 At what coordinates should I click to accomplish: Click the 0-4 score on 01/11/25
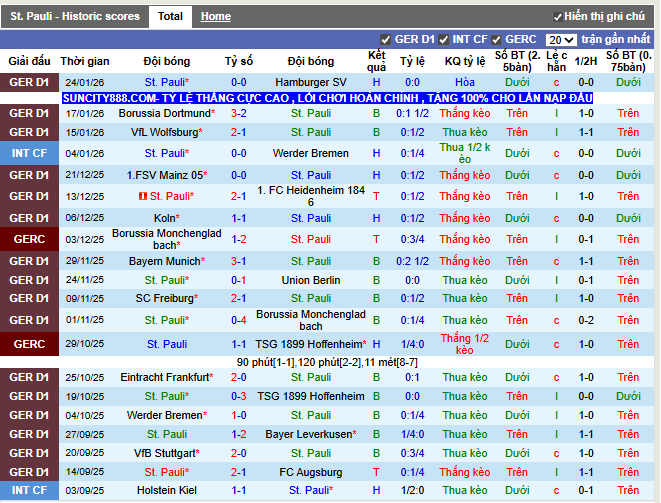coord(239,320)
